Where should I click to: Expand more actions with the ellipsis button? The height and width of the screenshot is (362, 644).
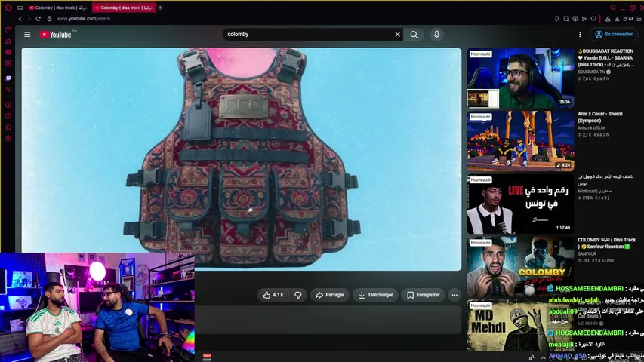click(x=454, y=295)
